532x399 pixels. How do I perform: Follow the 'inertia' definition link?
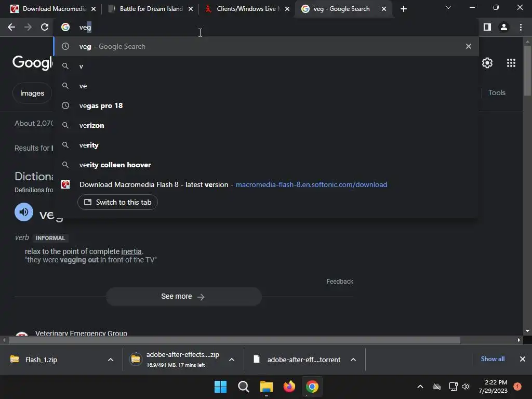point(131,251)
